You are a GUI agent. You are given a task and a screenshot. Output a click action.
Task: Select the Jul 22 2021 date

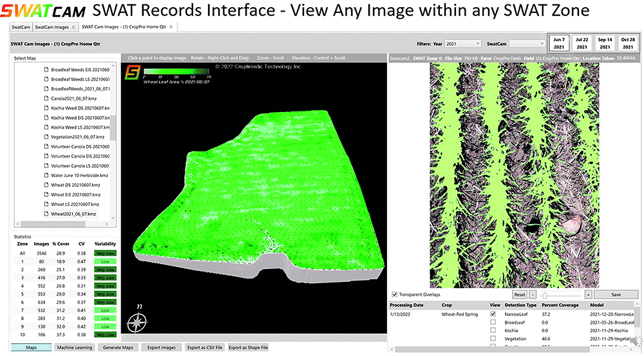click(x=582, y=43)
